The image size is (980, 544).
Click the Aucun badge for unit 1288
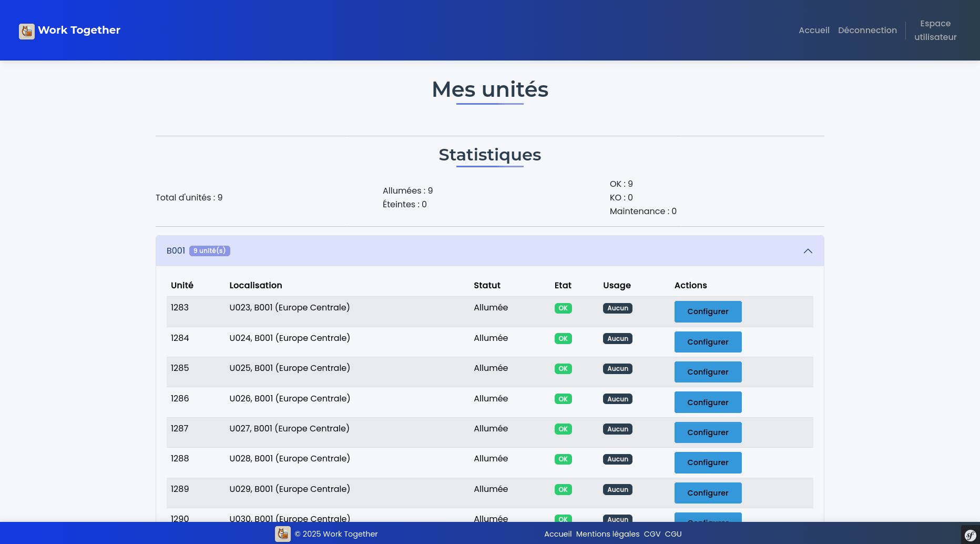coord(618,459)
